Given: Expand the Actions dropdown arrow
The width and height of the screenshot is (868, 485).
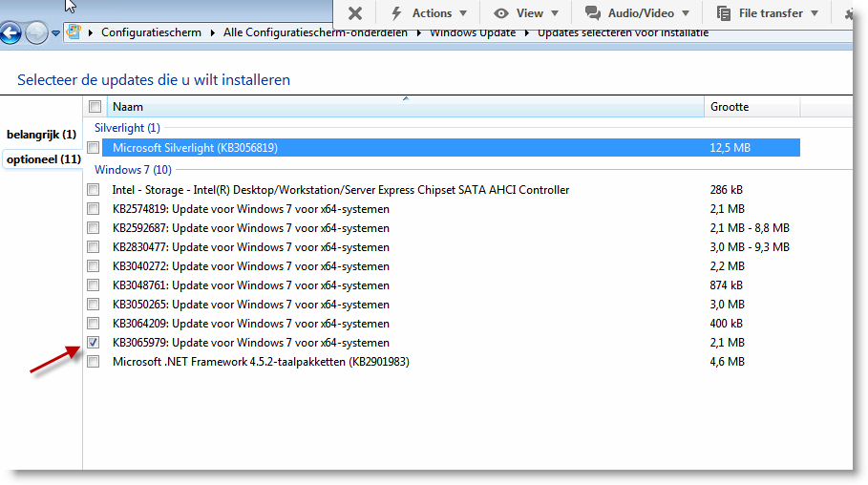Looking at the screenshot, I should (x=463, y=13).
